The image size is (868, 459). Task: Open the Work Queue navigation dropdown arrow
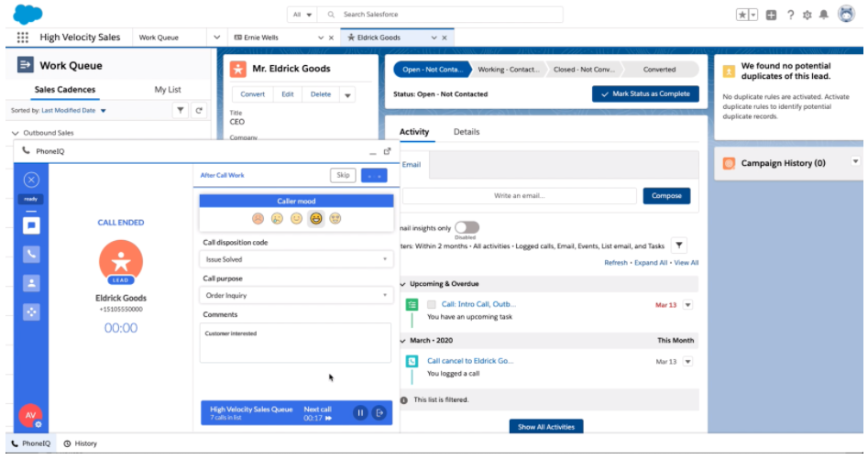(216, 37)
